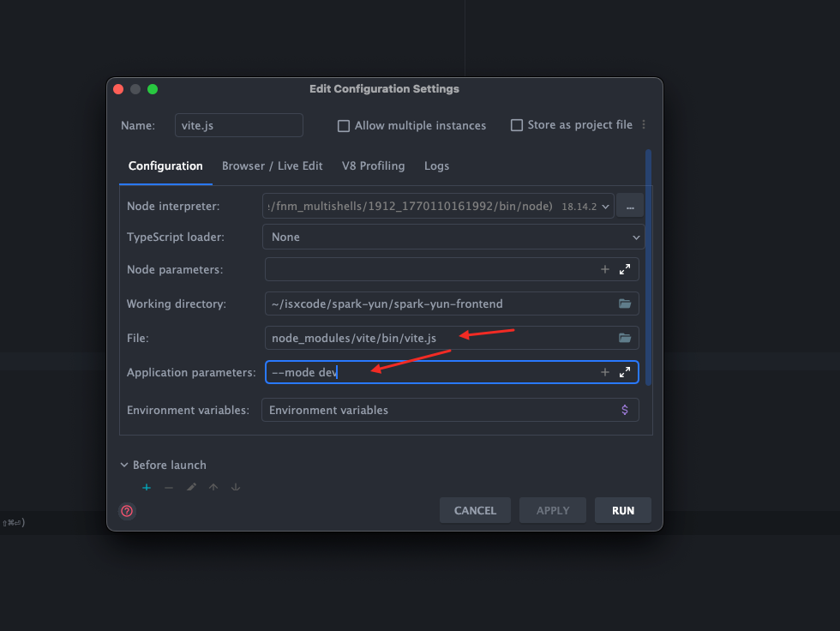Click the Name input field
840x631 pixels.
click(238, 125)
